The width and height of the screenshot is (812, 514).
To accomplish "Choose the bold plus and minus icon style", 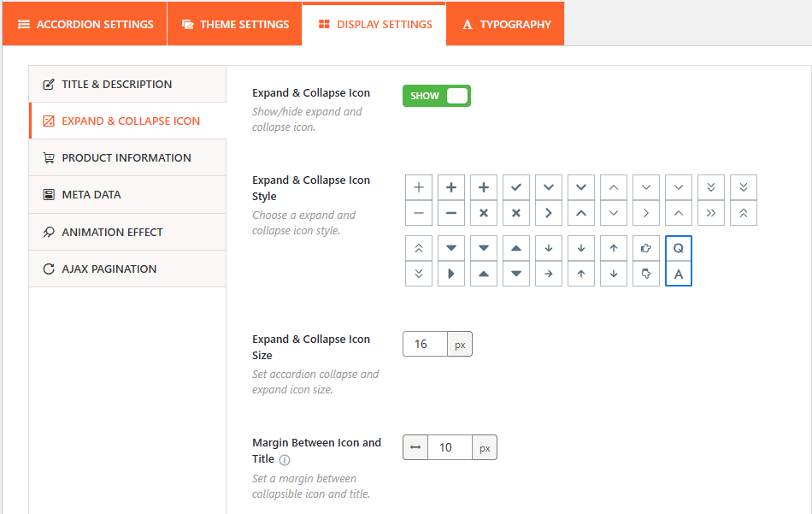I will pyautogui.click(x=450, y=199).
